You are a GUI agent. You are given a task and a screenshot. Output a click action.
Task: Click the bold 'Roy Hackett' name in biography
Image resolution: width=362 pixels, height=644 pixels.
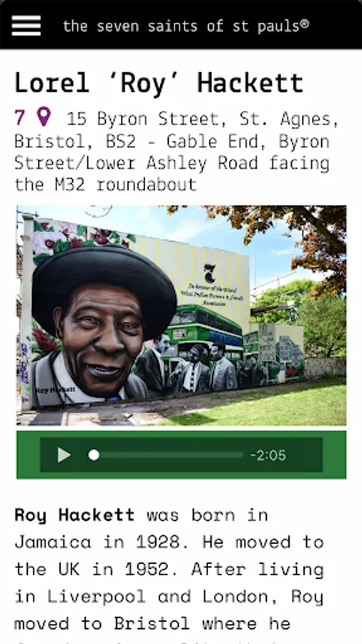click(74, 515)
